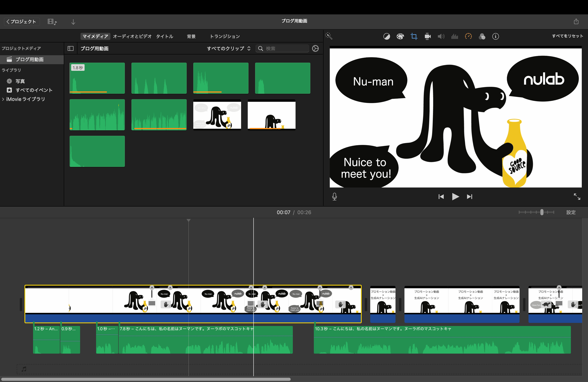This screenshot has width=588, height=382.
Task: Open the clip filter and audio effects tool
Action: click(x=482, y=37)
